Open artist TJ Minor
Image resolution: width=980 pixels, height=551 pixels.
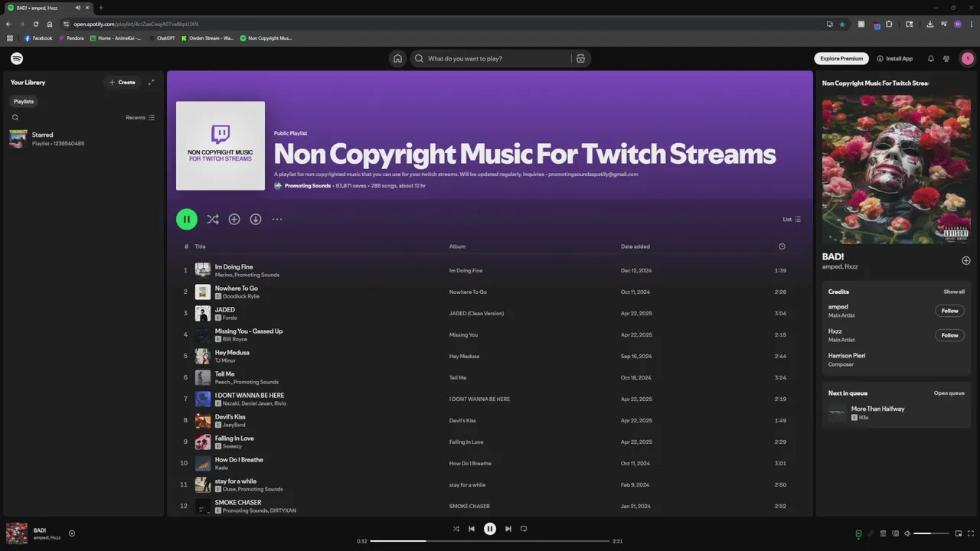[x=225, y=360]
